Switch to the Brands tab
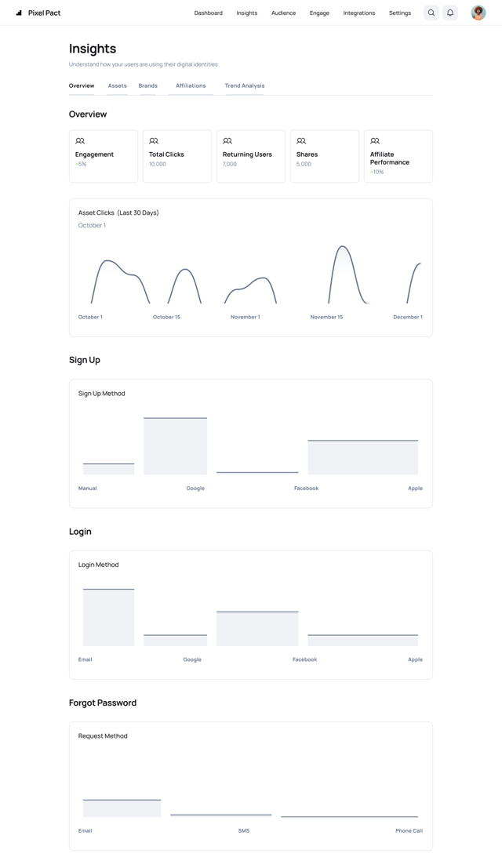Image resolution: width=502 pixels, height=868 pixels. tap(147, 85)
